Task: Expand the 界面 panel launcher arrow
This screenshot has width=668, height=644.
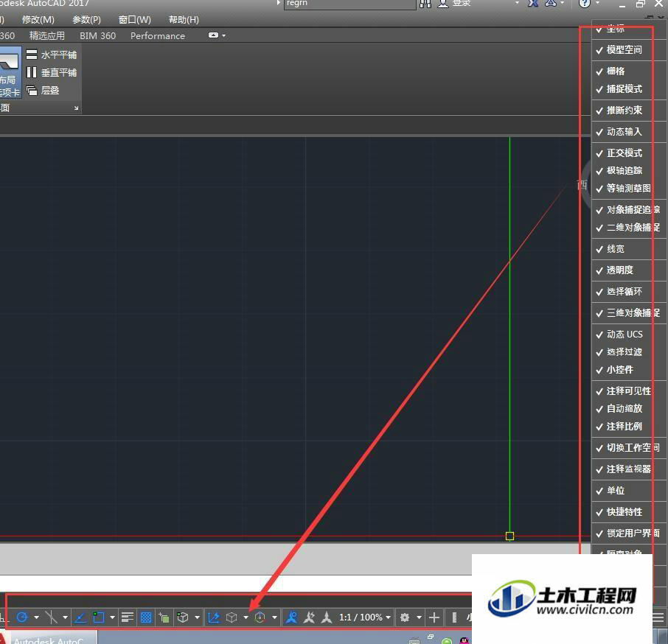Action: [x=76, y=108]
